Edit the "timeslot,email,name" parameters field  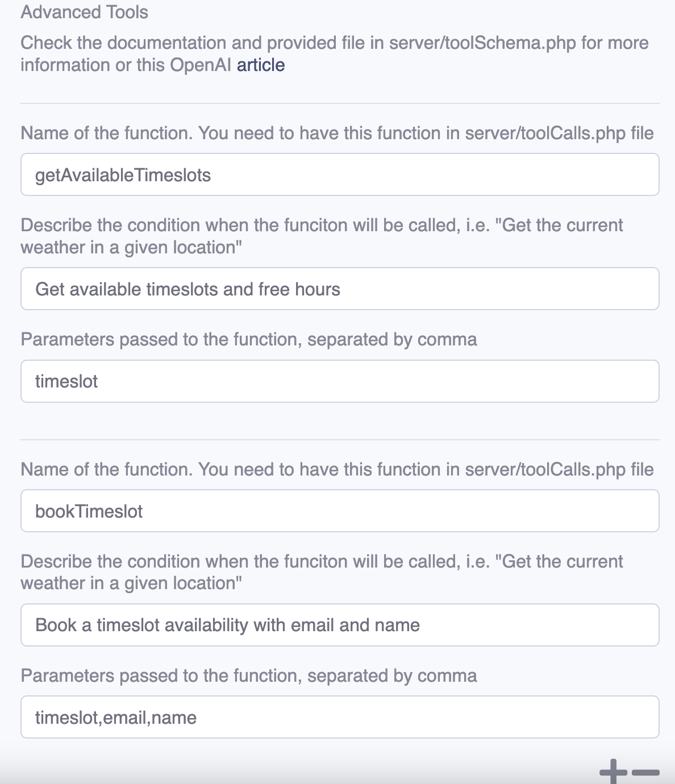(x=340, y=718)
